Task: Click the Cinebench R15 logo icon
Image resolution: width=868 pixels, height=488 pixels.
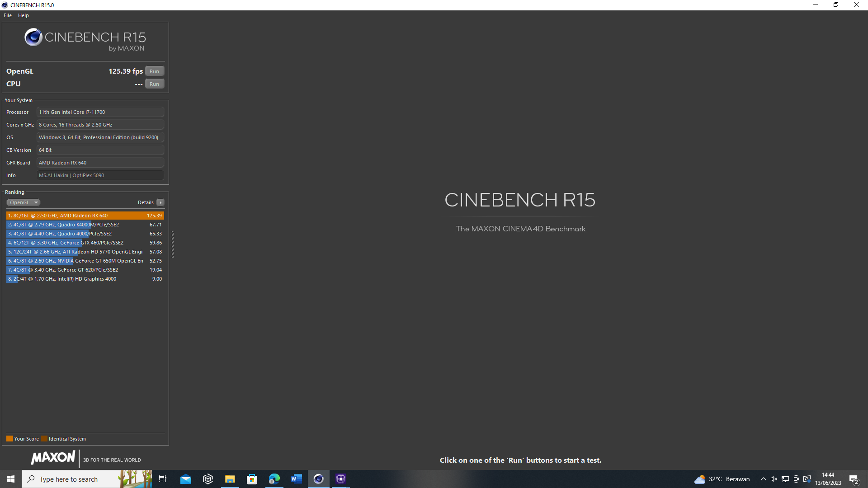Action: pos(33,37)
